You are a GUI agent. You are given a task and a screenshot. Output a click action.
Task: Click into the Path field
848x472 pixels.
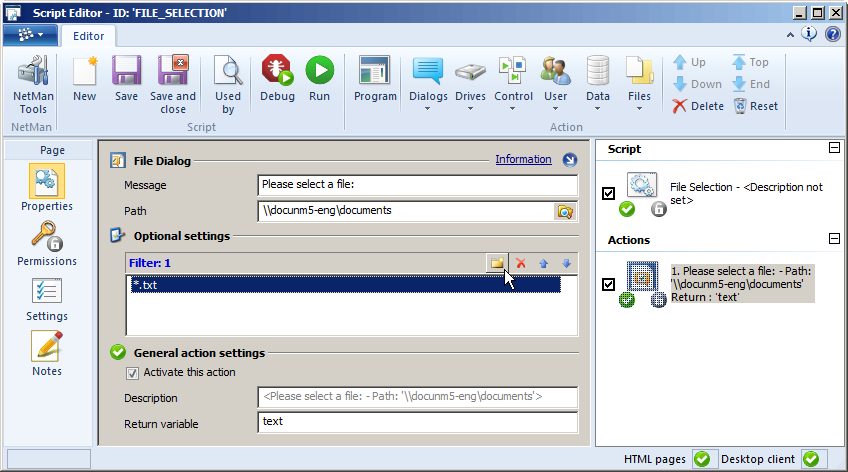pyautogui.click(x=406, y=211)
